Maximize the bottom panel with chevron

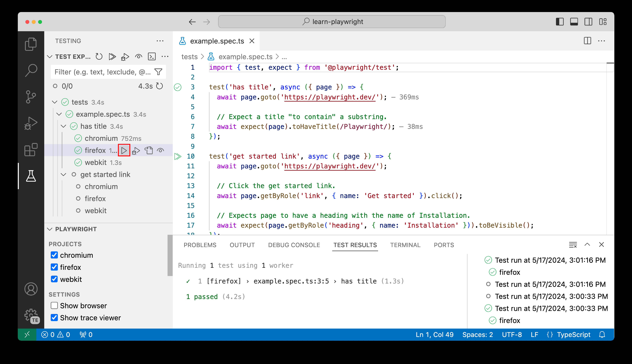coord(587,245)
